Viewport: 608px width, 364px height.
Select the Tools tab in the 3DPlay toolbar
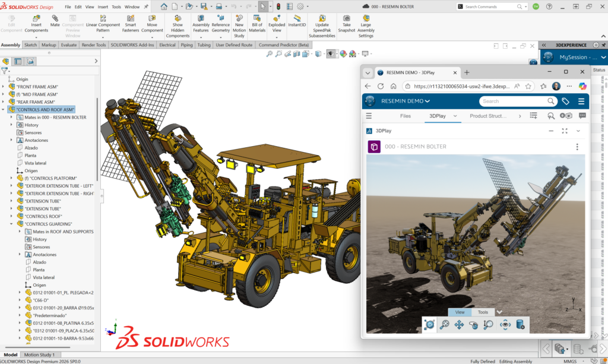483,312
